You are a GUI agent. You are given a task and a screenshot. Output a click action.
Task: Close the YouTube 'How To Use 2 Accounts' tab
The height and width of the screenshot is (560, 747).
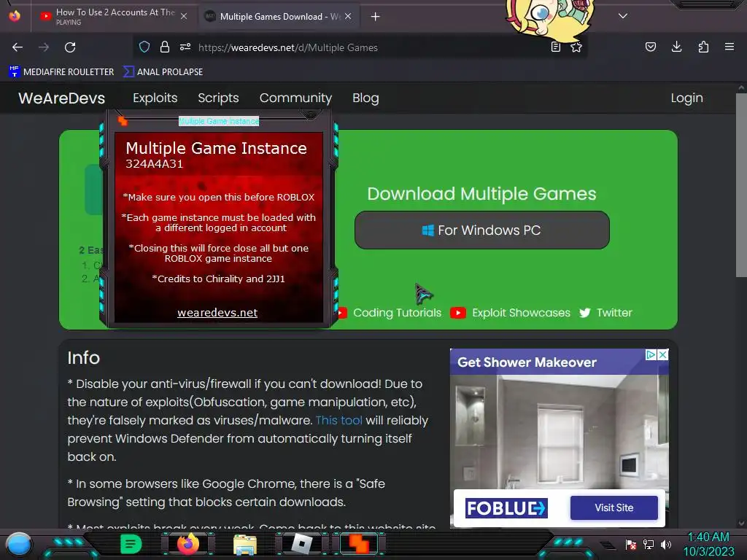coord(184,16)
